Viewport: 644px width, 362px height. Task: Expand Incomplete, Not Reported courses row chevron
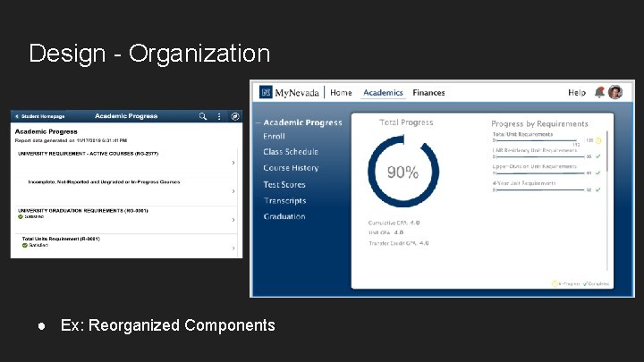[233, 191]
